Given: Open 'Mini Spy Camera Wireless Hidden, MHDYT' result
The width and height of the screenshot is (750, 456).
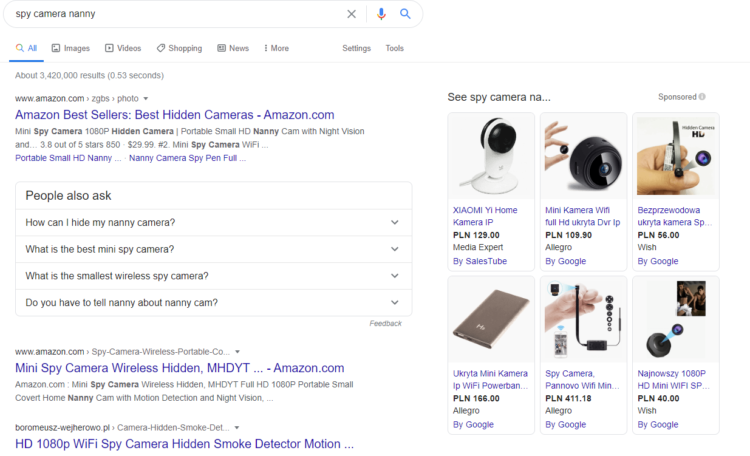Looking at the screenshot, I should tap(179, 368).
